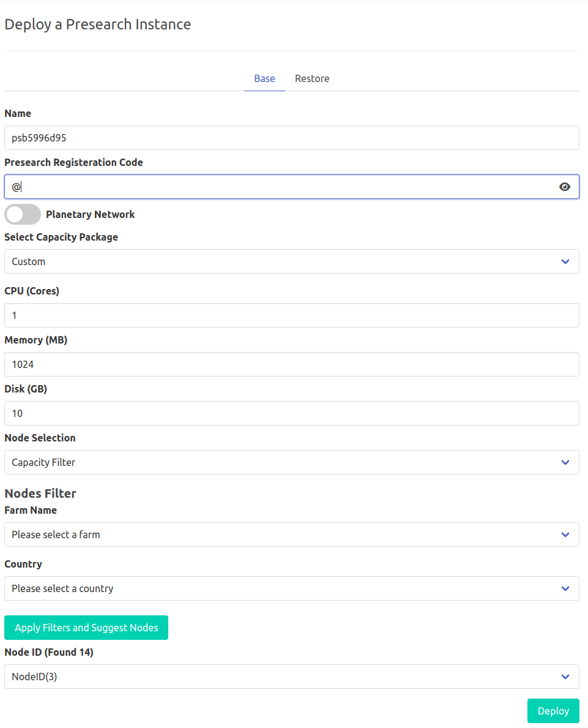Open the Country selection dropdown

[291, 588]
